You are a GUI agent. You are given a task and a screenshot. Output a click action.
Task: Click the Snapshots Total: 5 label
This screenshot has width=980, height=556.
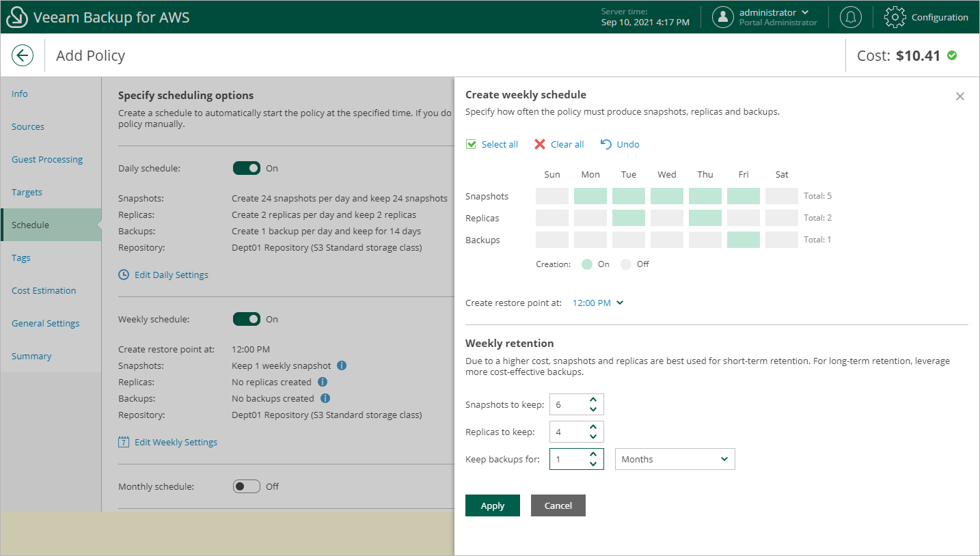pos(817,196)
